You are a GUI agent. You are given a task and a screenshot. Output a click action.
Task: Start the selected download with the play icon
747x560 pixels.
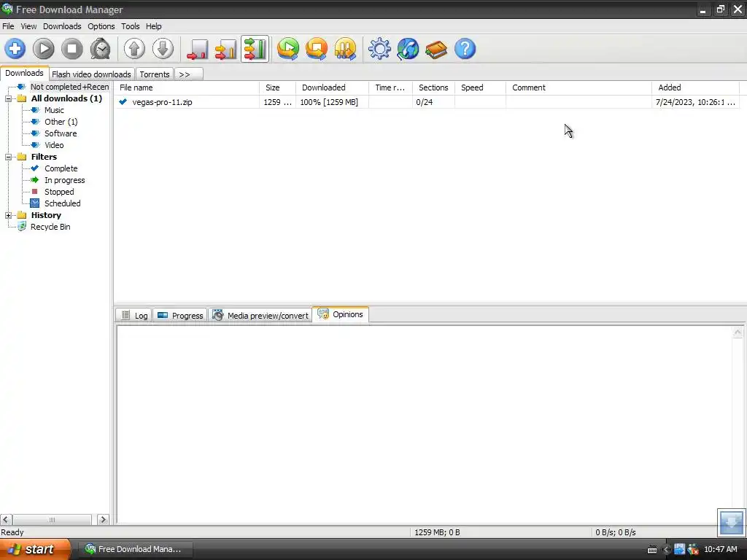point(43,49)
